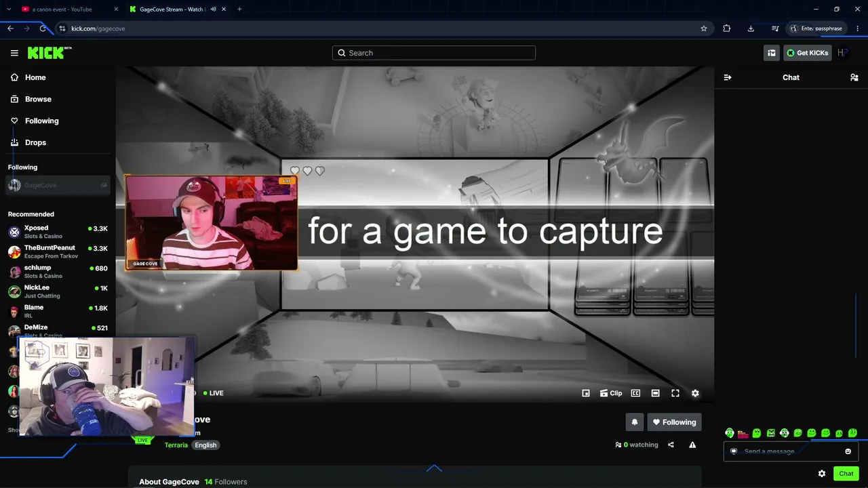Open the player settings gear
The width and height of the screenshot is (868, 488).
(x=695, y=393)
